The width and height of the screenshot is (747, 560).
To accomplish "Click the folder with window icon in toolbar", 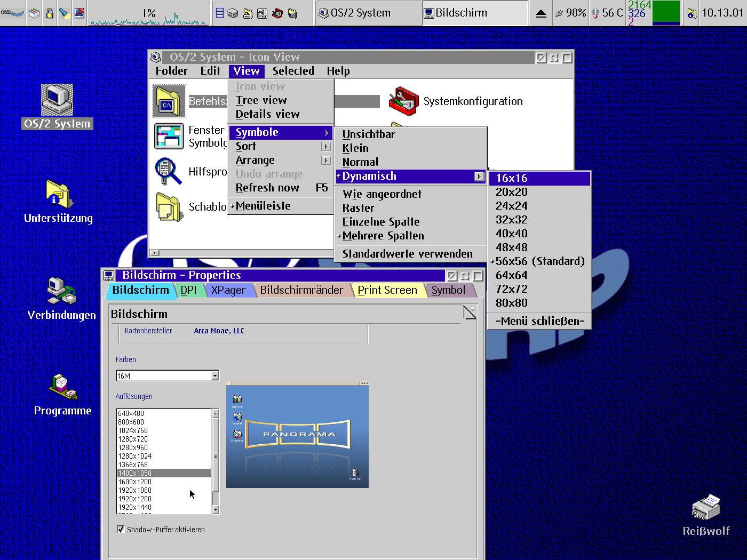I will (292, 13).
